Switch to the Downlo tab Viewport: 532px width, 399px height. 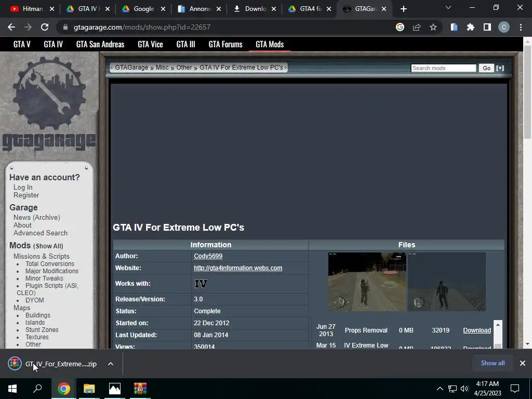tap(255, 9)
